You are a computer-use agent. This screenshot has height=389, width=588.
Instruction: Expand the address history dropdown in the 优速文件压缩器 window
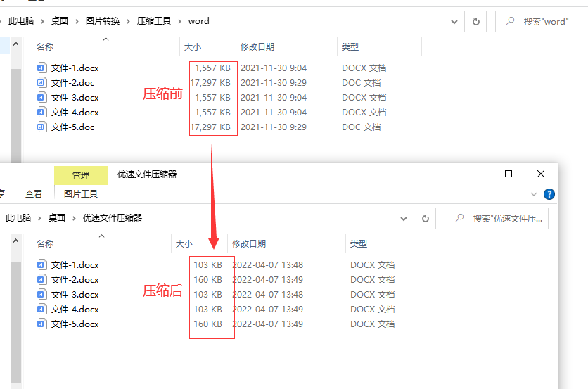(x=404, y=219)
